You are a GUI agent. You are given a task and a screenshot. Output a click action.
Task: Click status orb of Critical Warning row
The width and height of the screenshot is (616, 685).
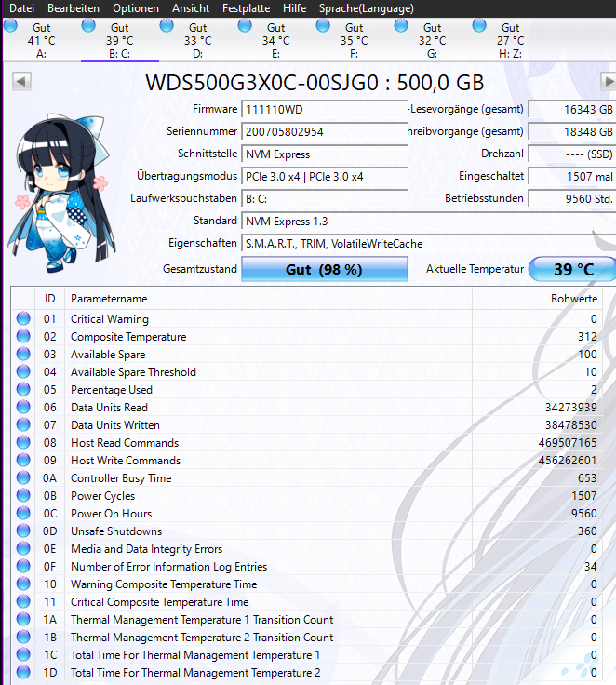tap(23, 318)
